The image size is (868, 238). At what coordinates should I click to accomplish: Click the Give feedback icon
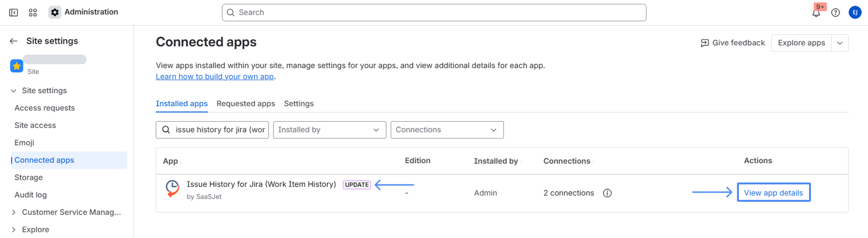coord(705,43)
